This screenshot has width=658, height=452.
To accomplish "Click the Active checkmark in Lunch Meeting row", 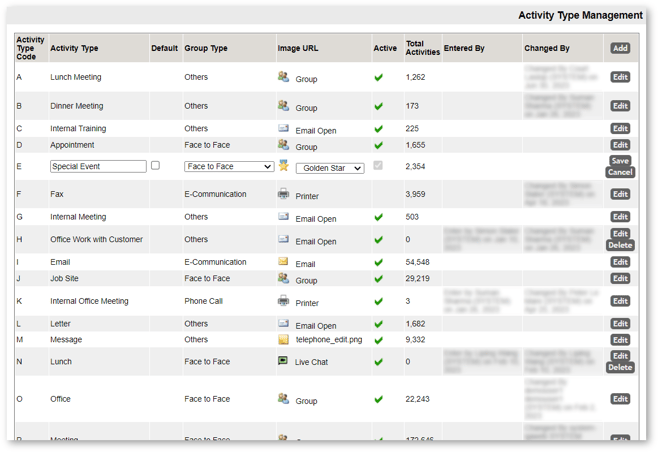I will 379,77.
